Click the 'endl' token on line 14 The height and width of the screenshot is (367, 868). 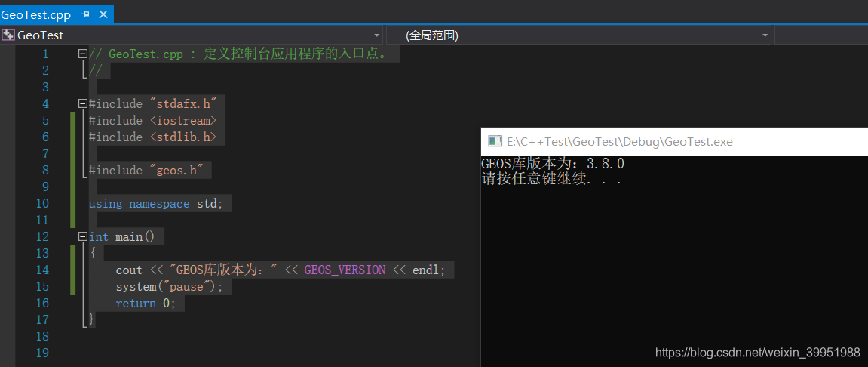(x=425, y=270)
